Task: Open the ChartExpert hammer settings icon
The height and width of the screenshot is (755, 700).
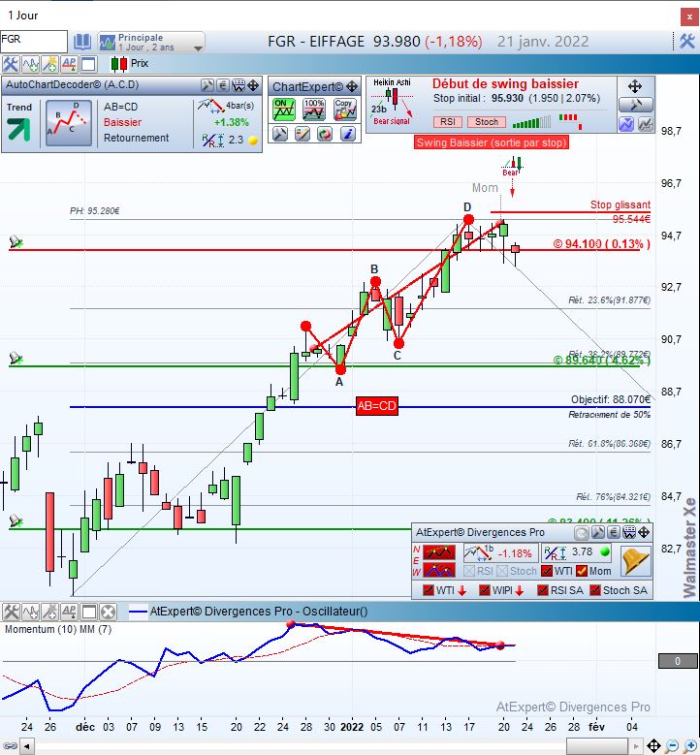Action: (x=280, y=134)
